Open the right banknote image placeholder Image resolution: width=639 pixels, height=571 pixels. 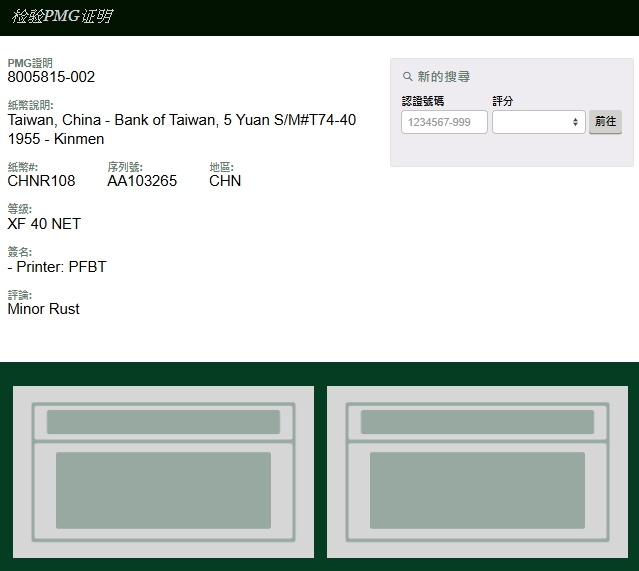coord(477,472)
